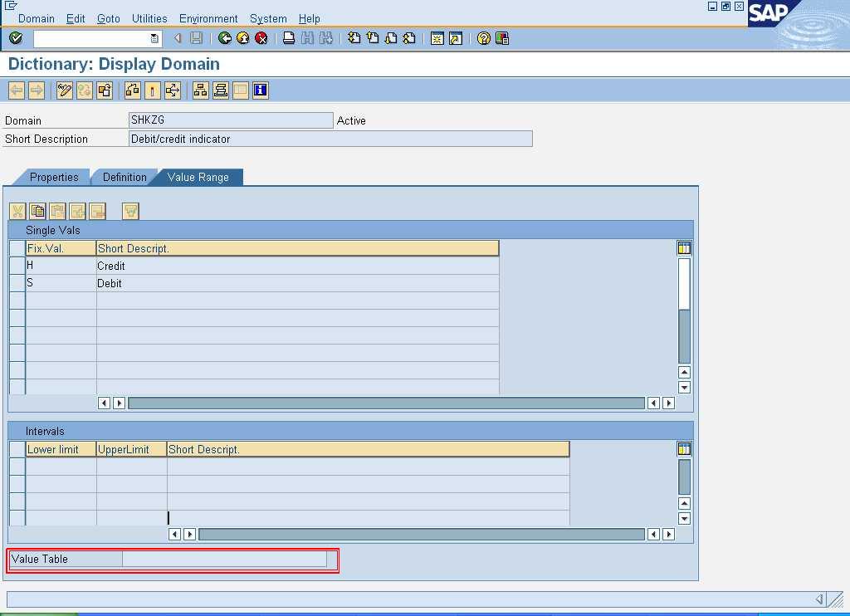Switch to the Properties tab

click(x=56, y=177)
